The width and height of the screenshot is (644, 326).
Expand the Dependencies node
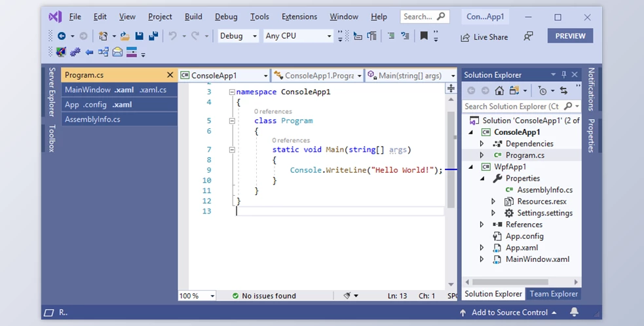(x=482, y=144)
